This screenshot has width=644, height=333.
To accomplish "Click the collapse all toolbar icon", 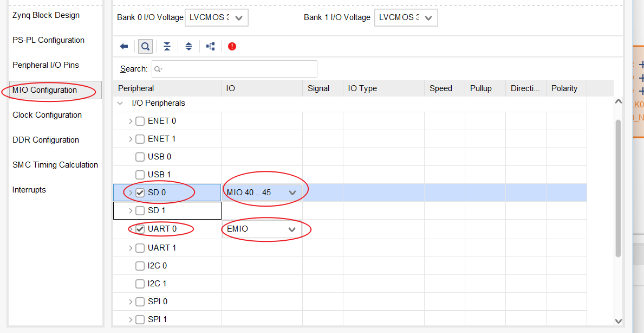I will [167, 47].
